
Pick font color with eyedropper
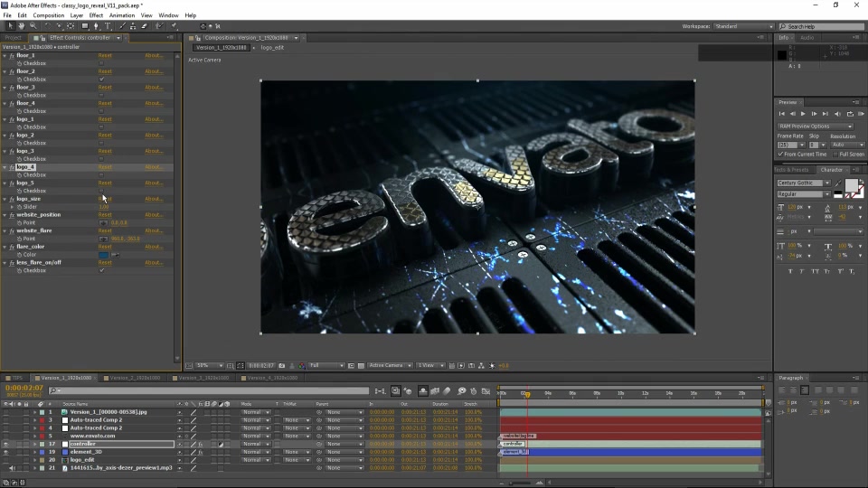click(x=838, y=183)
